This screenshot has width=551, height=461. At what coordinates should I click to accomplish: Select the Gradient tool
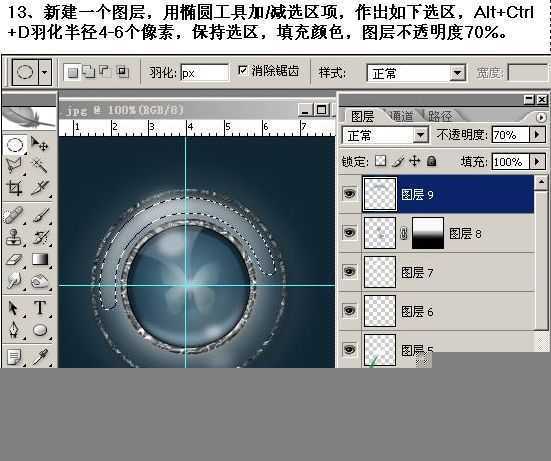[40, 259]
